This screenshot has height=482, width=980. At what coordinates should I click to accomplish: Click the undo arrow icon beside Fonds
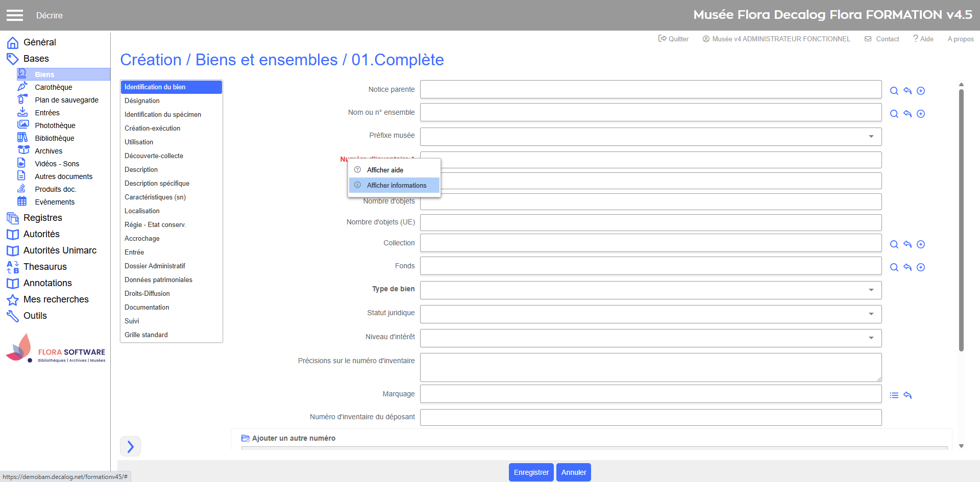(x=907, y=267)
